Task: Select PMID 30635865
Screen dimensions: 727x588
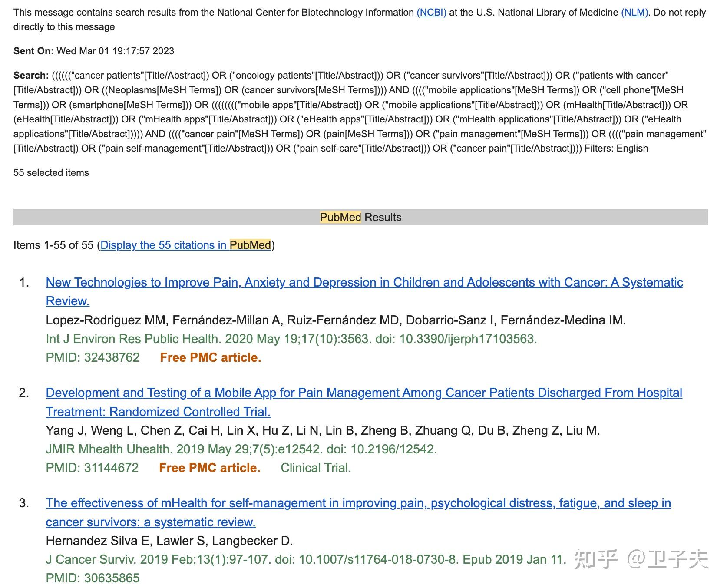Action: tap(93, 578)
